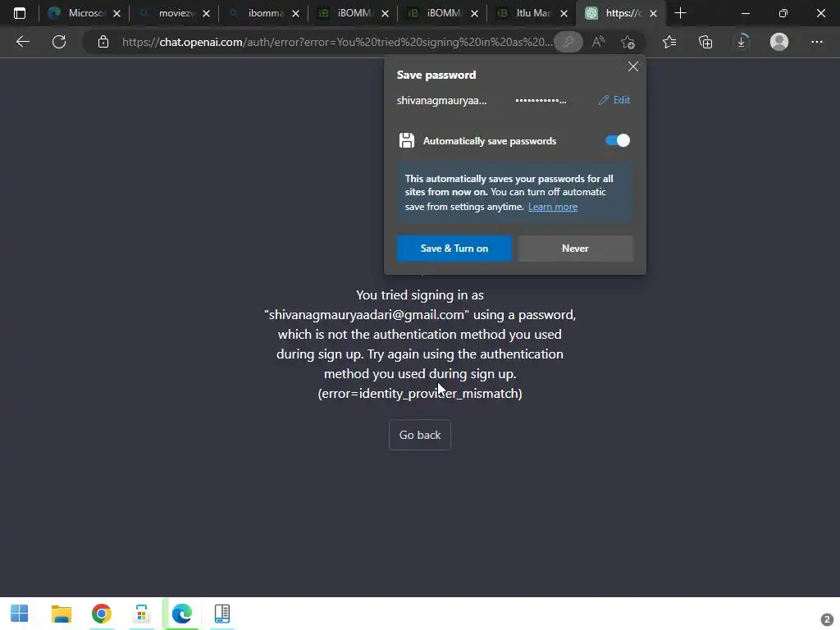The height and width of the screenshot is (630, 840).
Task: Open Settings and more ellipsis menu
Action: [816, 42]
